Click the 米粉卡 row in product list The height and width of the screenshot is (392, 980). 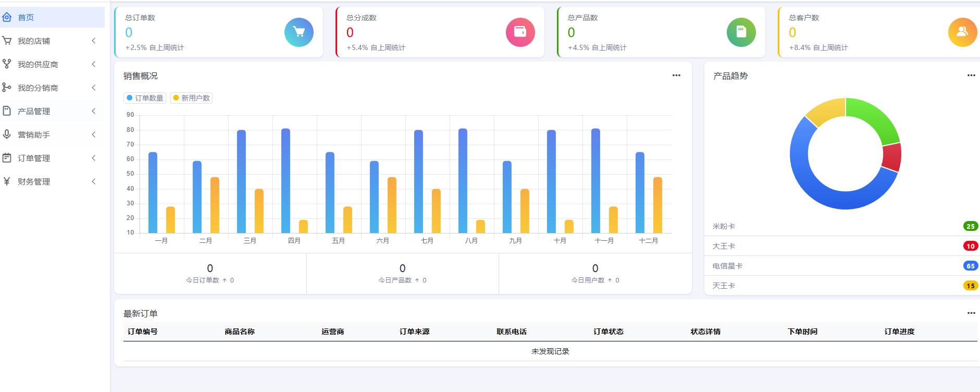pyautogui.click(x=842, y=226)
